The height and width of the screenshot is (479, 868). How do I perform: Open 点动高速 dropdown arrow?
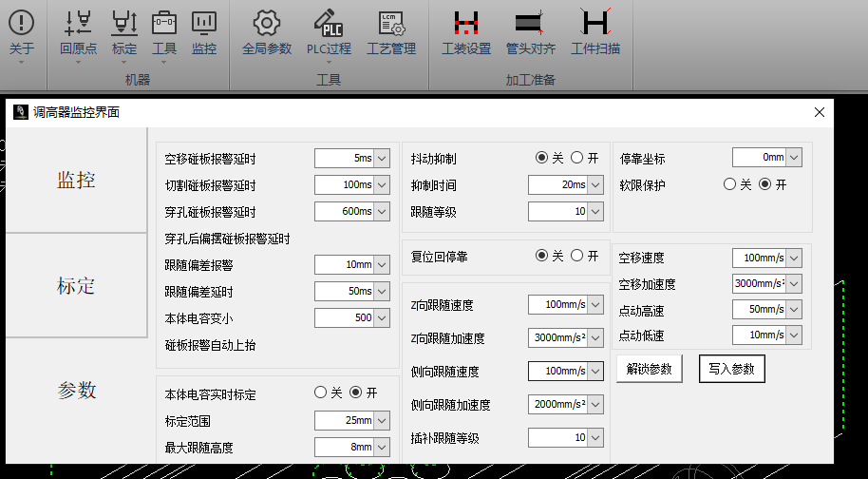[x=794, y=309]
